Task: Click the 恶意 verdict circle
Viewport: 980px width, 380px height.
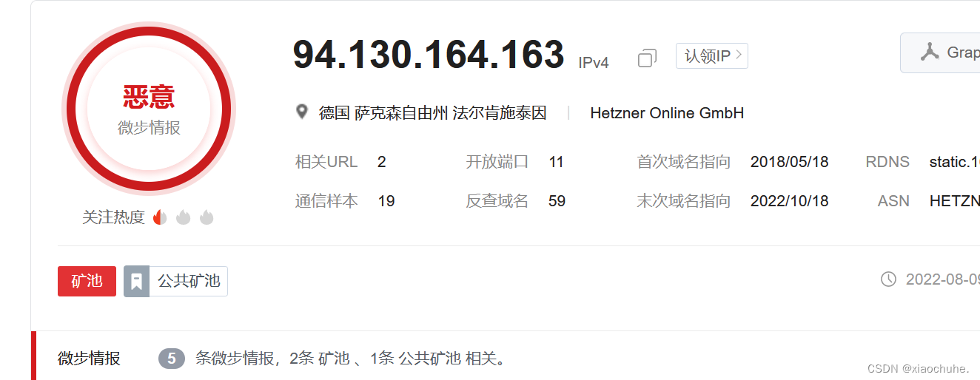Action: tap(149, 109)
